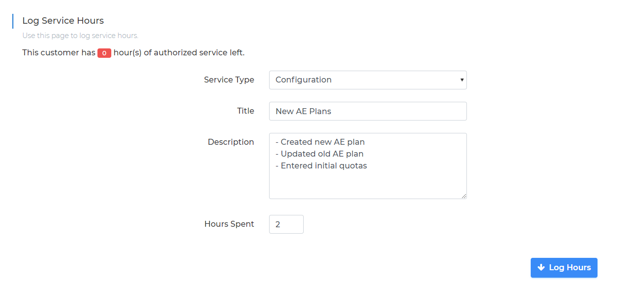644x288 pixels.
Task: Click the Service Type dropdown arrow
Action: (461, 80)
